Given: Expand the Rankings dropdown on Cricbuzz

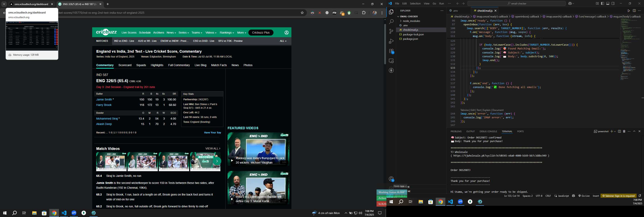Looking at the screenshot, I should [227, 33].
